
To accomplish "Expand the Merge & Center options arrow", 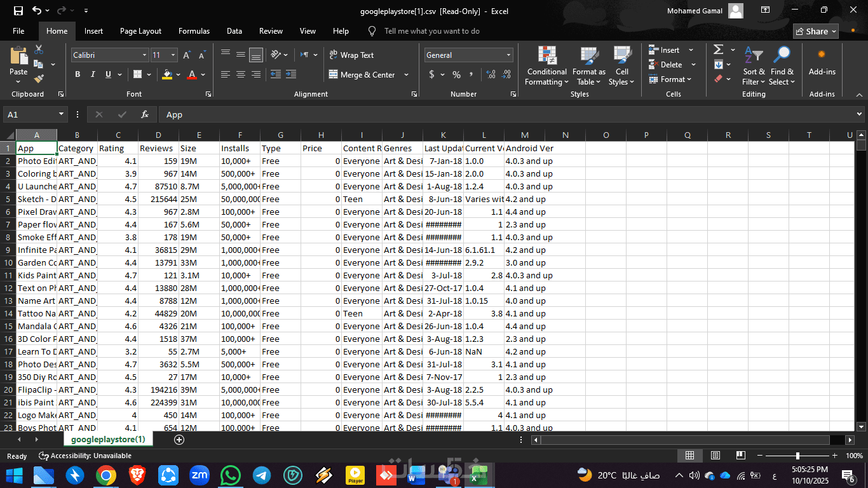I will click(x=408, y=74).
